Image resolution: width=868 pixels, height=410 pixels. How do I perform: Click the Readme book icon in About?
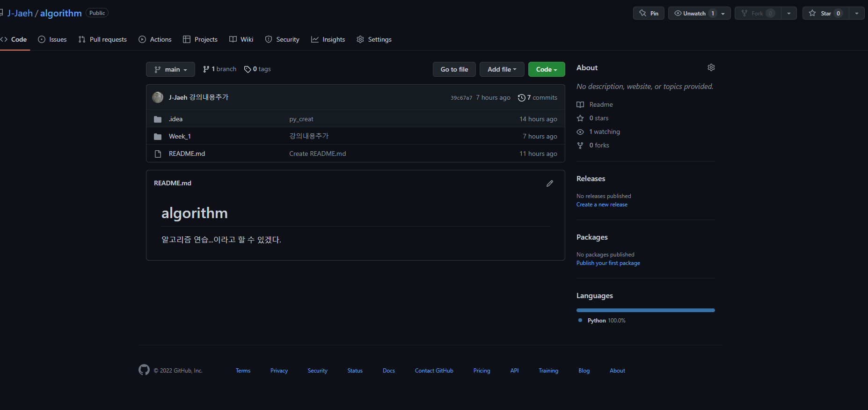tap(580, 105)
